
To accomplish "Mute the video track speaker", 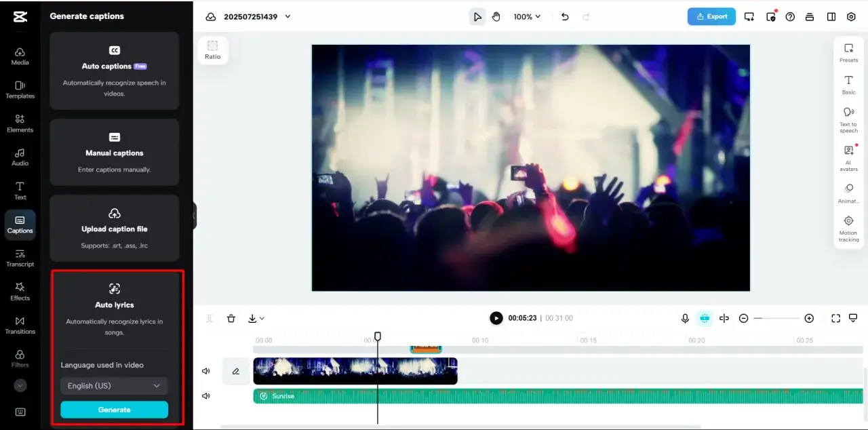I will click(x=206, y=371).
